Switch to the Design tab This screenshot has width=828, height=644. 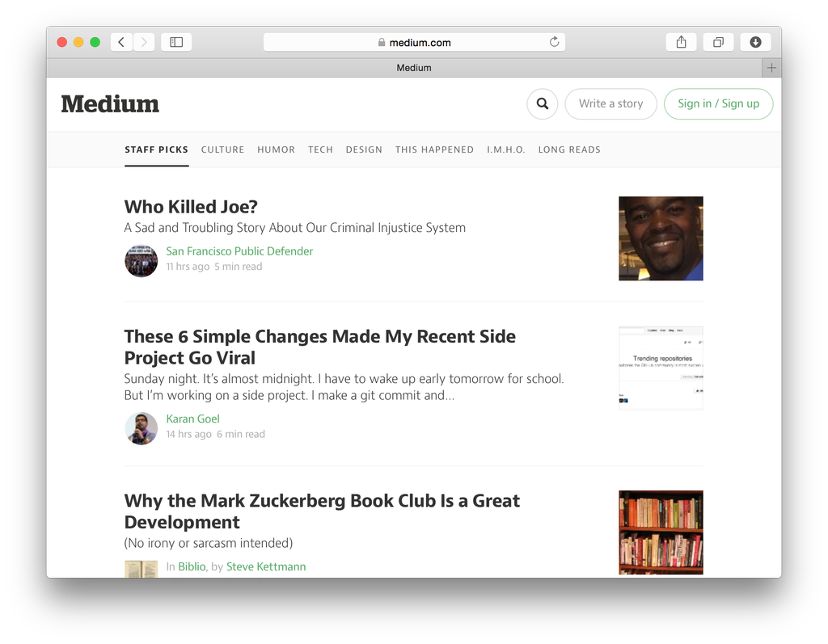(364, 150)
